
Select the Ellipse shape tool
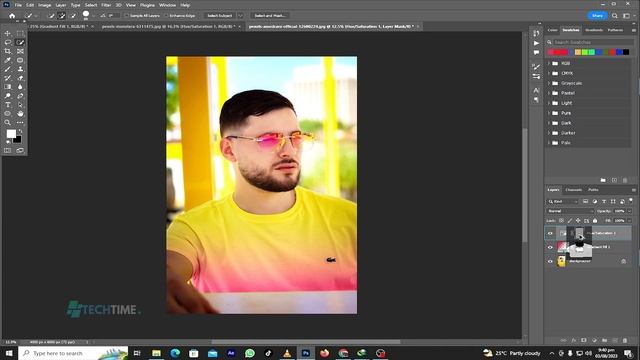coord(8,113)
